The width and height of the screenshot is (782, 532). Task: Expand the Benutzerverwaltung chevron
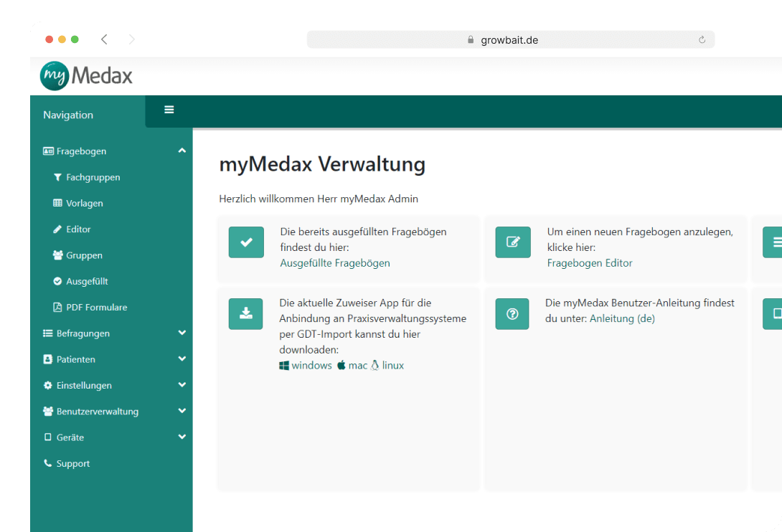[182, 410]
